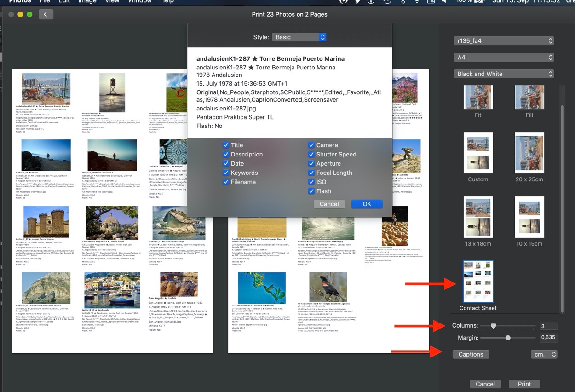The height and width of the screenshot is (392, 575).
Task: Confirm caption settings with OK
Action: [x=367, y=204]
